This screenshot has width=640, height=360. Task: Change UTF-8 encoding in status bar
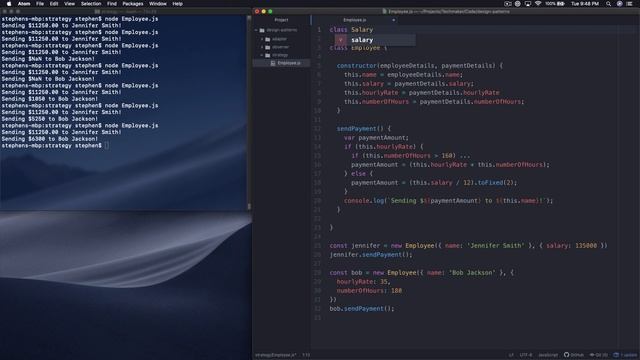[526, 355]
